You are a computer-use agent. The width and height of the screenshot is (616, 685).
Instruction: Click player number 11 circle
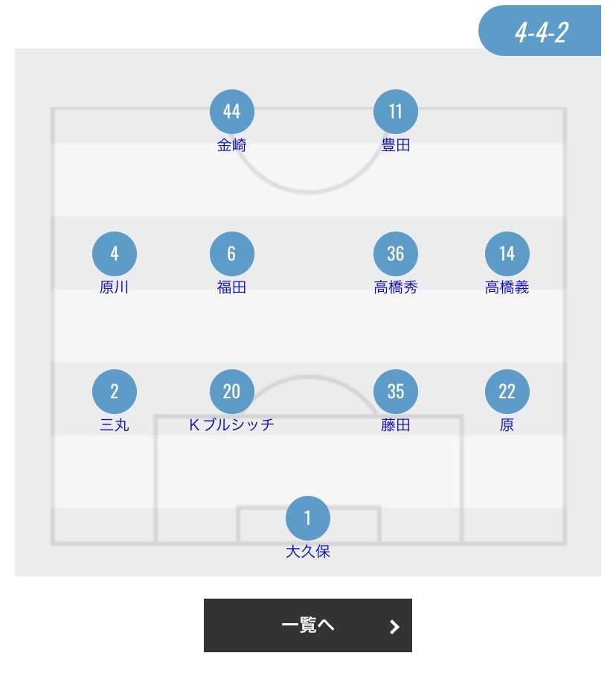(x=395, y=112)
